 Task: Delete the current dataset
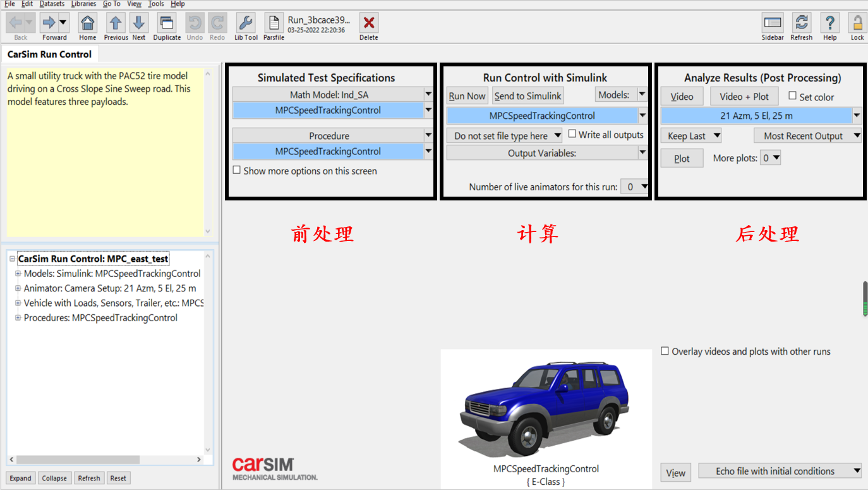(368, 24)
